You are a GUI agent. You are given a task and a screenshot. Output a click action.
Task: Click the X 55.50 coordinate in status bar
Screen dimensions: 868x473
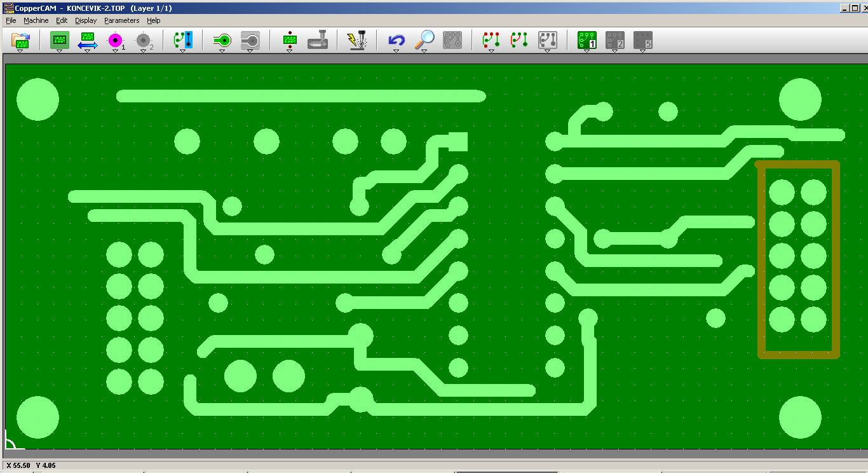click(17, 465)
